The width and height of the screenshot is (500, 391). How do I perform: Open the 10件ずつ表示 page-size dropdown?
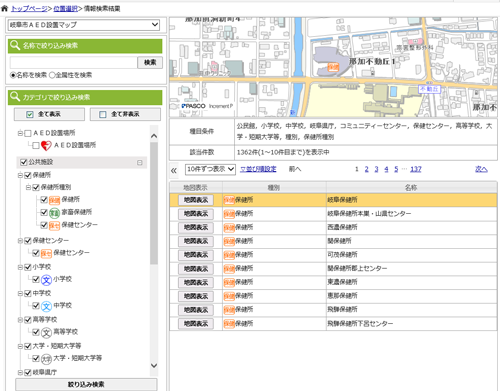[210, 169]
